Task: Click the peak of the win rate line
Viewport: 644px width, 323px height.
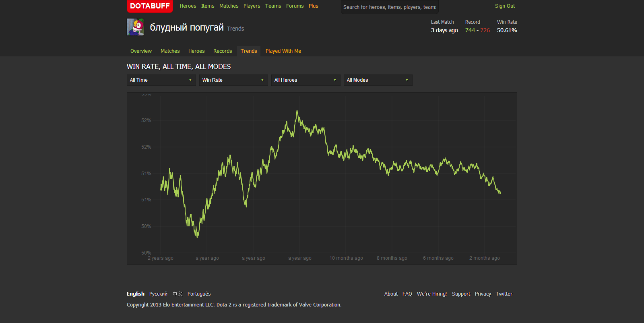Action: (297, 111)
